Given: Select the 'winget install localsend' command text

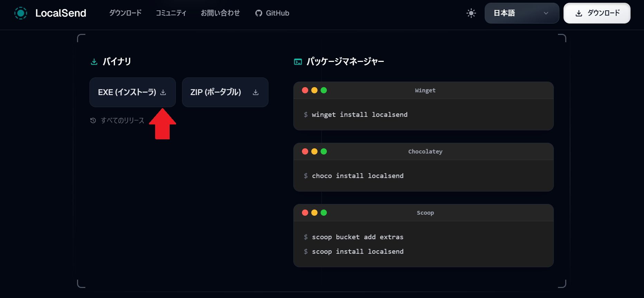Looking at the screenshot, I should [360, 115].
